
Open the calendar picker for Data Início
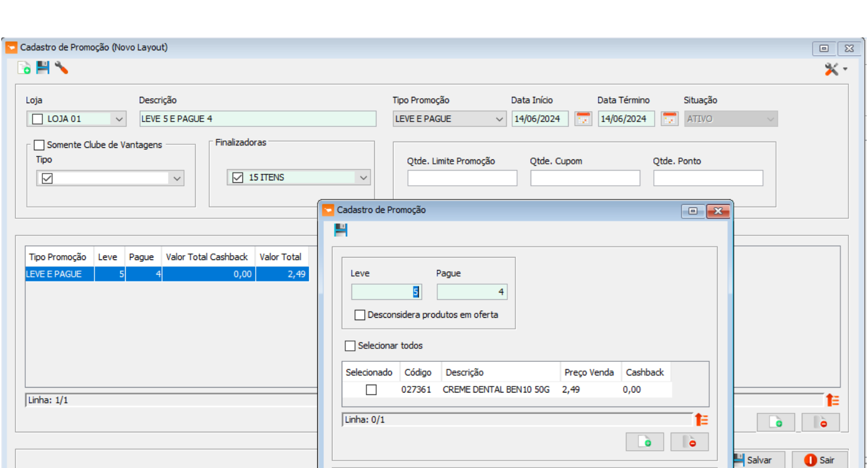pyautogui.click(x=583, y=119)
